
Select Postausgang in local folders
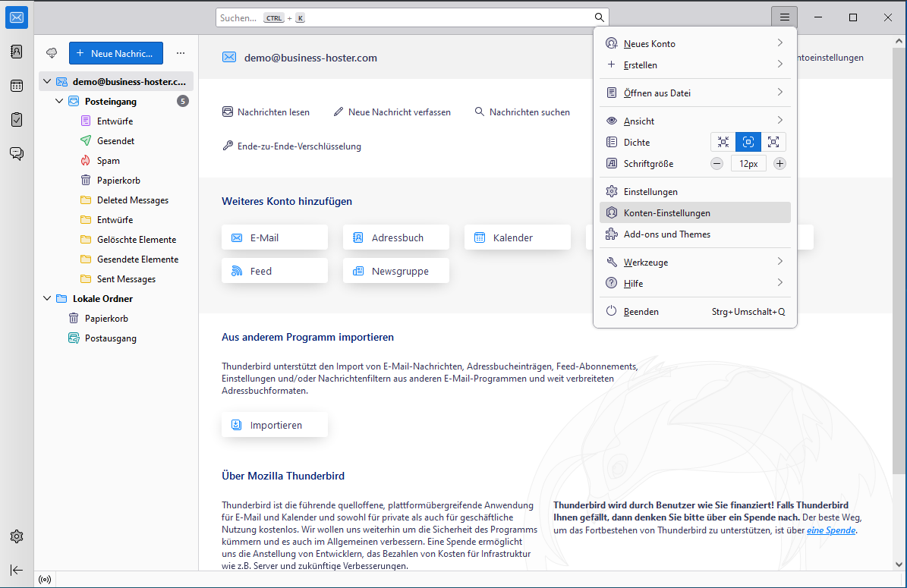tap(116, 338)
